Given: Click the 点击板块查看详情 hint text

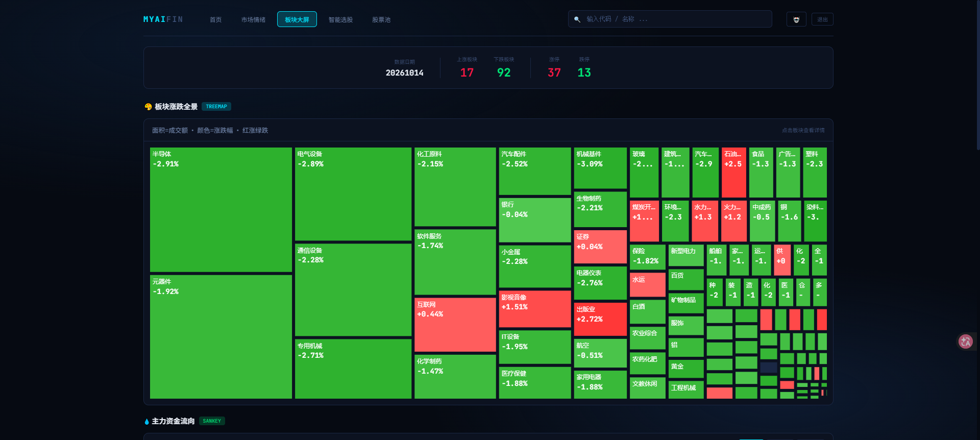Looking at the screenshot, I should tap(803, 130).
